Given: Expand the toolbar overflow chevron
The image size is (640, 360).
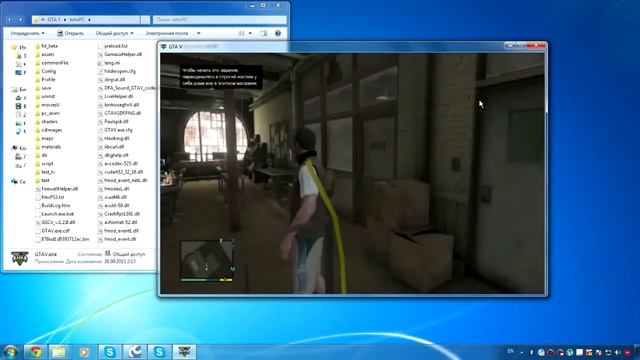Looking at the screenshot, I should pos(198,33).
